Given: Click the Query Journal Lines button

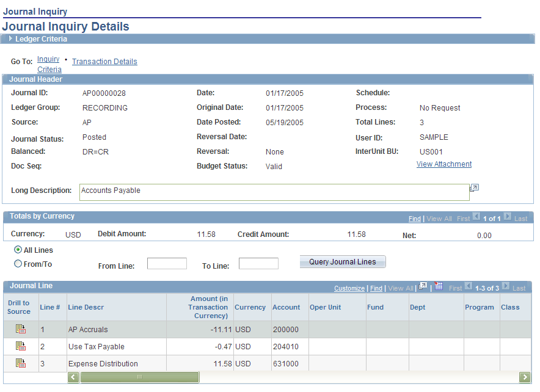Looking at the screenshot, I should (343, 261).
